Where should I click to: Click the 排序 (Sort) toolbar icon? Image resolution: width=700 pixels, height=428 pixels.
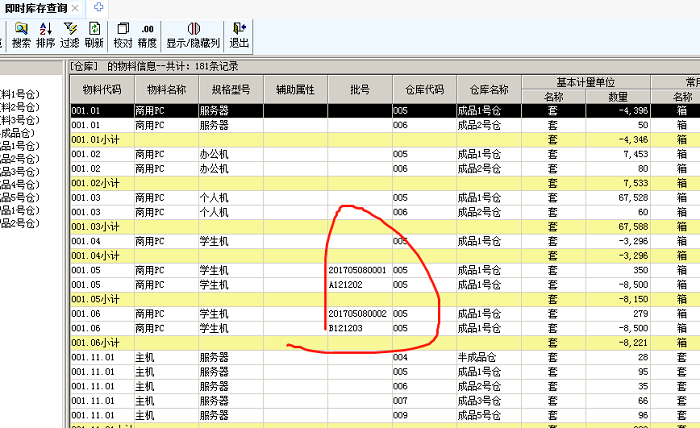[x=45, y=35]
